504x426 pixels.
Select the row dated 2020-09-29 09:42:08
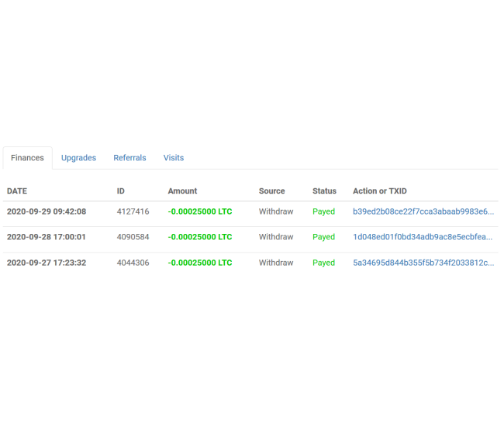click(47, 211)
